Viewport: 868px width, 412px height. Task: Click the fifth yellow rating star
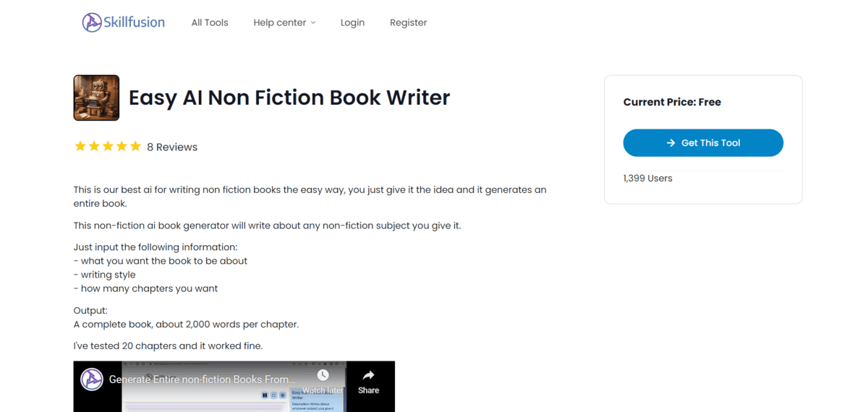coord(135,147)
